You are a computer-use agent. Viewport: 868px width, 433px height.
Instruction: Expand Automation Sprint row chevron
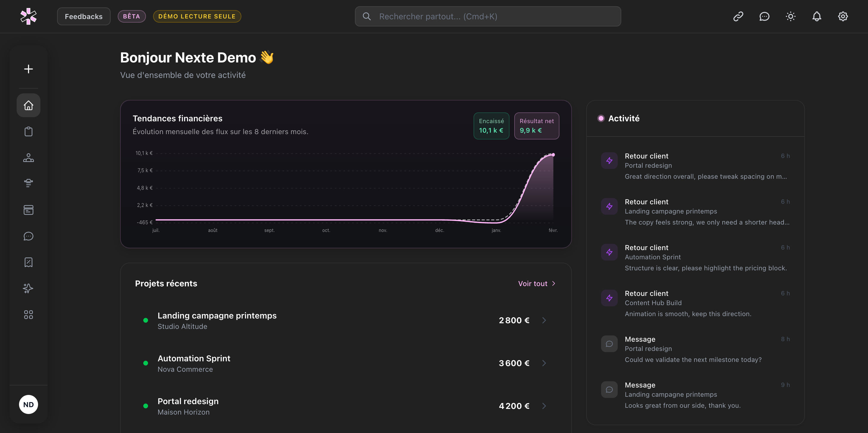(544, 363)
